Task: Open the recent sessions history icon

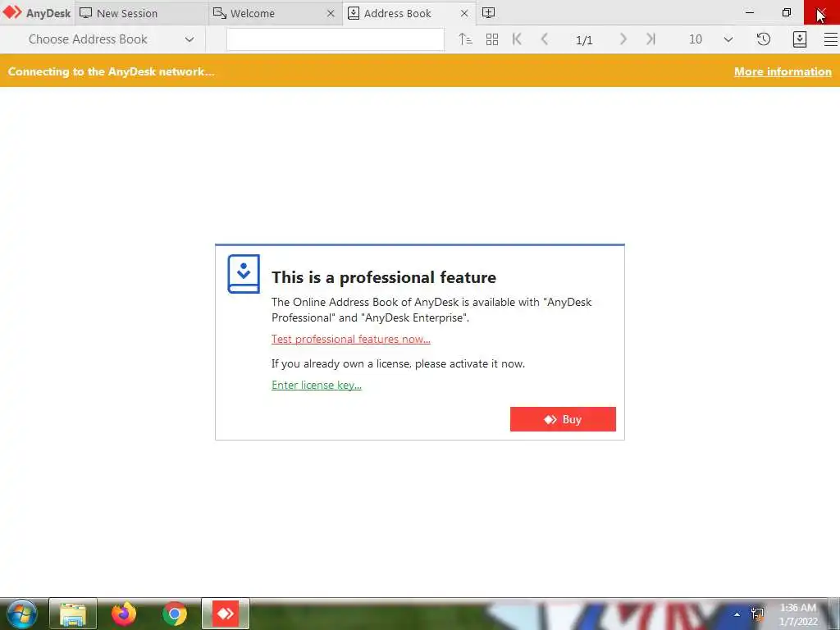Action: point(764,39)
